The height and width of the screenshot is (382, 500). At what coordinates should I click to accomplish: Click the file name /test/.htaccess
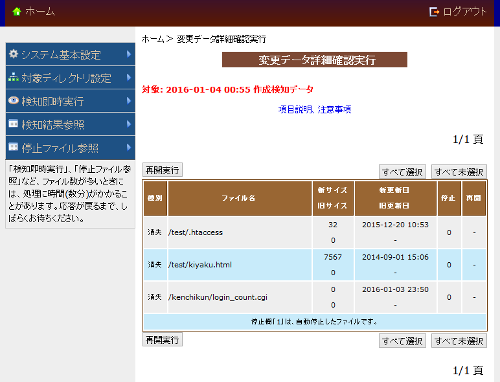(195, 232)
